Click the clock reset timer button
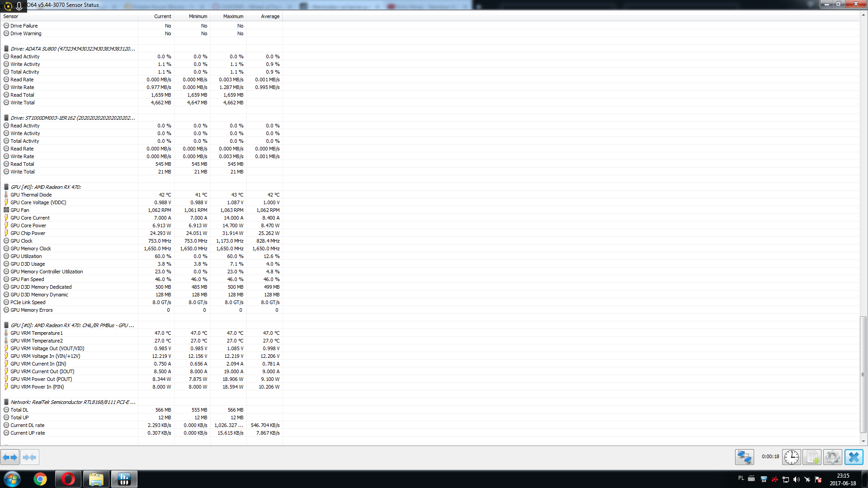The height and width of the screenshot is (488, 868). (792, 457)
